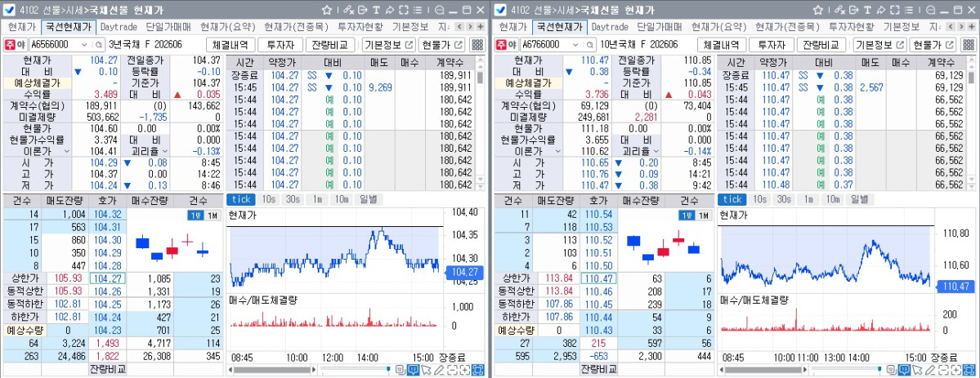
Task: Click the blue zoom slider handle under the left chart
Action: pos(388,370)
